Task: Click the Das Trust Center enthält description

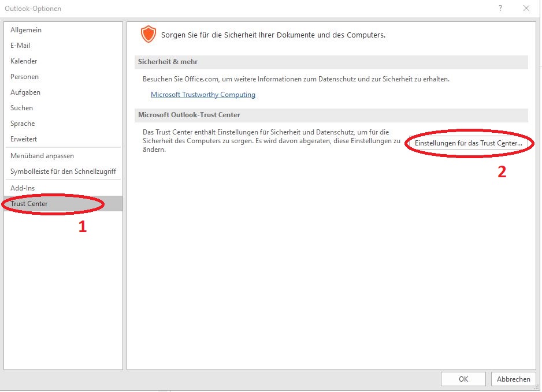Action: (x=272, y=140)
